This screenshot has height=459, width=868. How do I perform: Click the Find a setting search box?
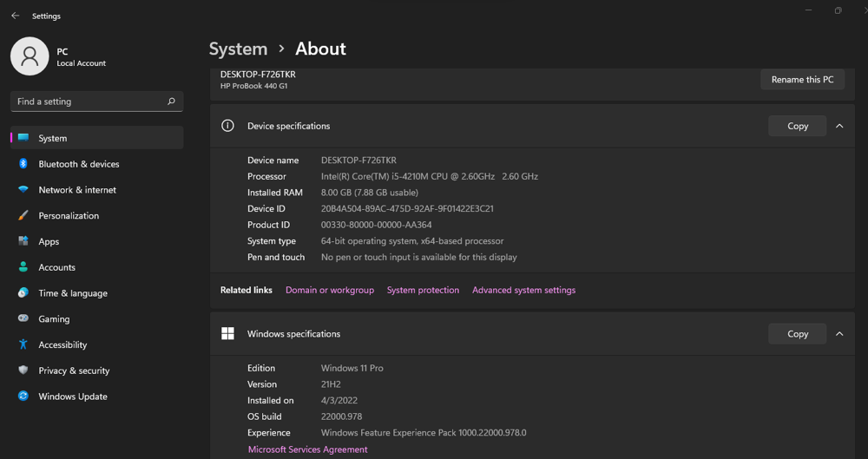pos(97,102)
